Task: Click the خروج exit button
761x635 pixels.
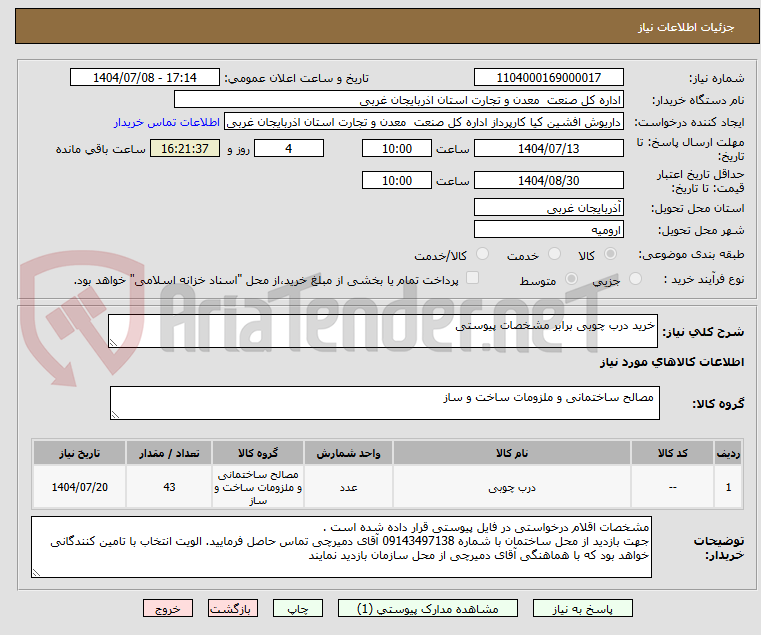Action: pyautogui.click(x=168, y=608)
